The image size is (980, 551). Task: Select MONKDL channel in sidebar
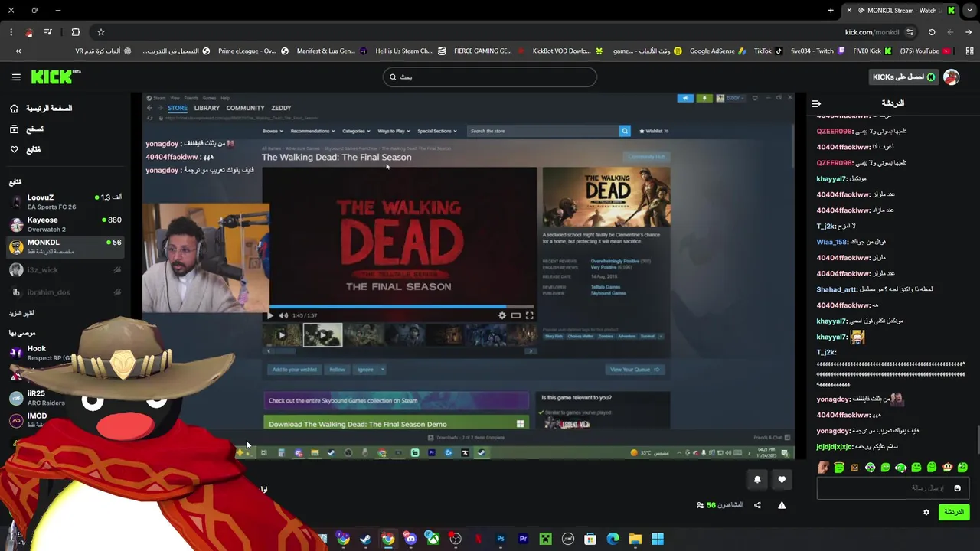click(x=65, y=246)
